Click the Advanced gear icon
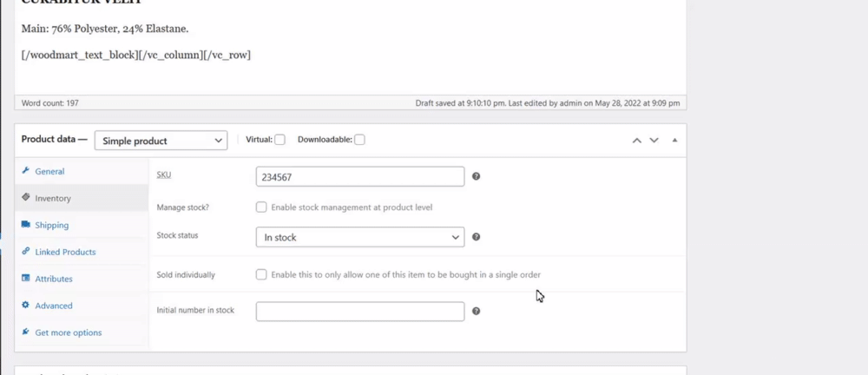The width and height of the screenshot is (868, 375). coord(26,306)
